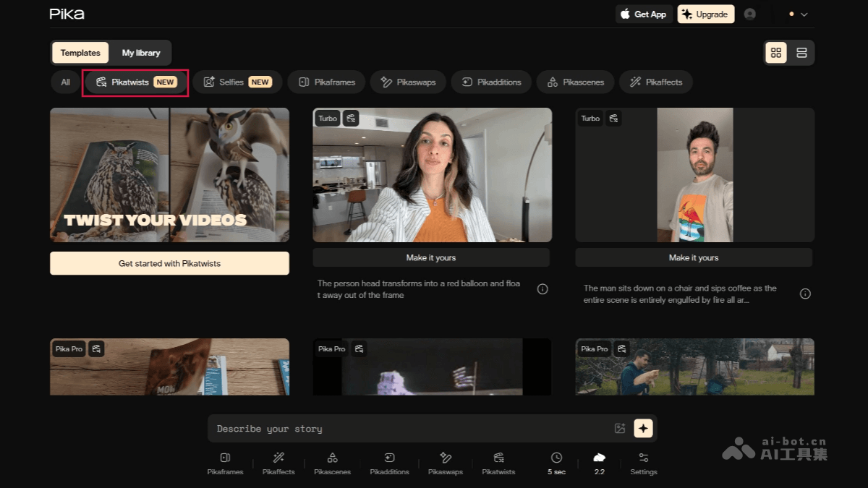Click Get started with Pikatwists button
Screen dimensions: 868x488
pyautogui.click(x=169, y=264)
